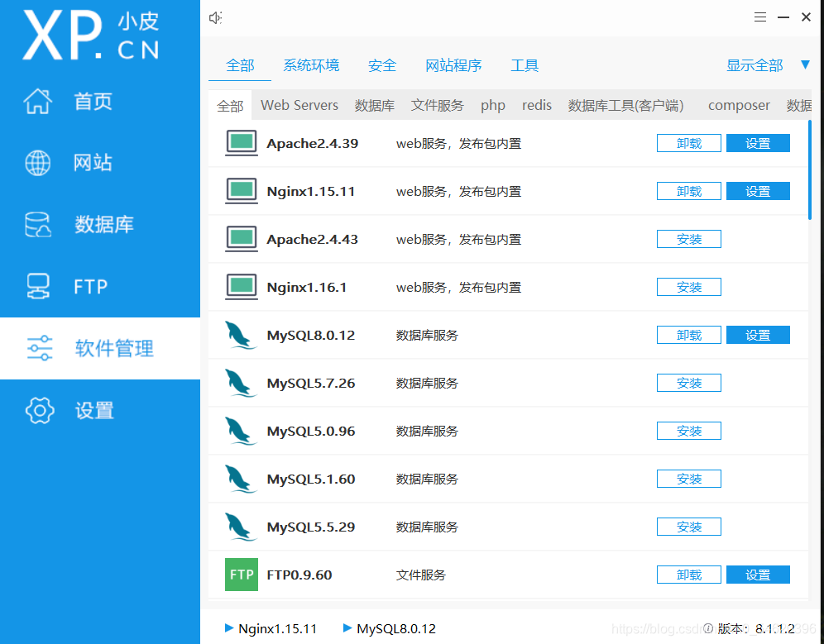Uninstall Apache2.4.39 with 卸载
The width and height of the screenshot is (824, 644).
click(x=689, y=143)
